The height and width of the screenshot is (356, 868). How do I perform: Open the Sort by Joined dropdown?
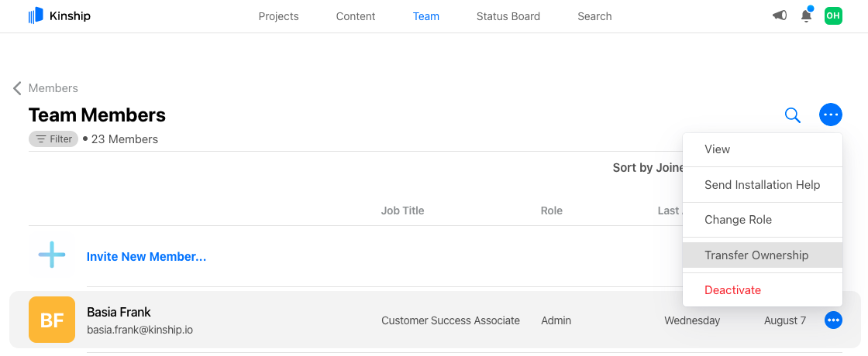[x=648, y=168]
